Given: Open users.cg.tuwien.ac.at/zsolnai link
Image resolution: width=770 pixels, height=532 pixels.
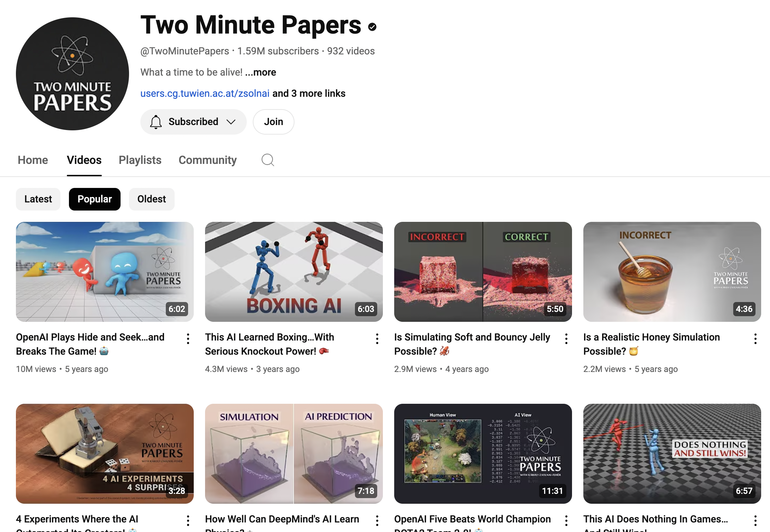Looking at the screenshot, I should [x=205, y=93].
